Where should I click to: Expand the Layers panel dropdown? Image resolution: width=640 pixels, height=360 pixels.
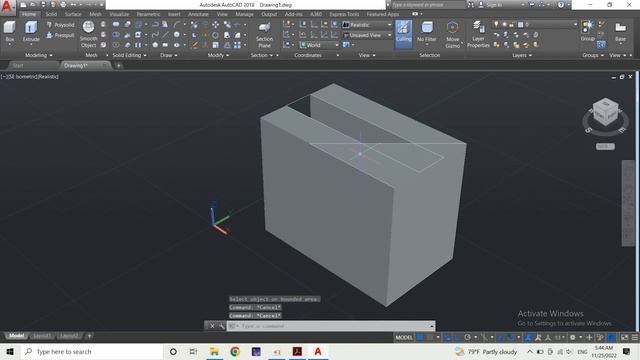click(522, 55)
